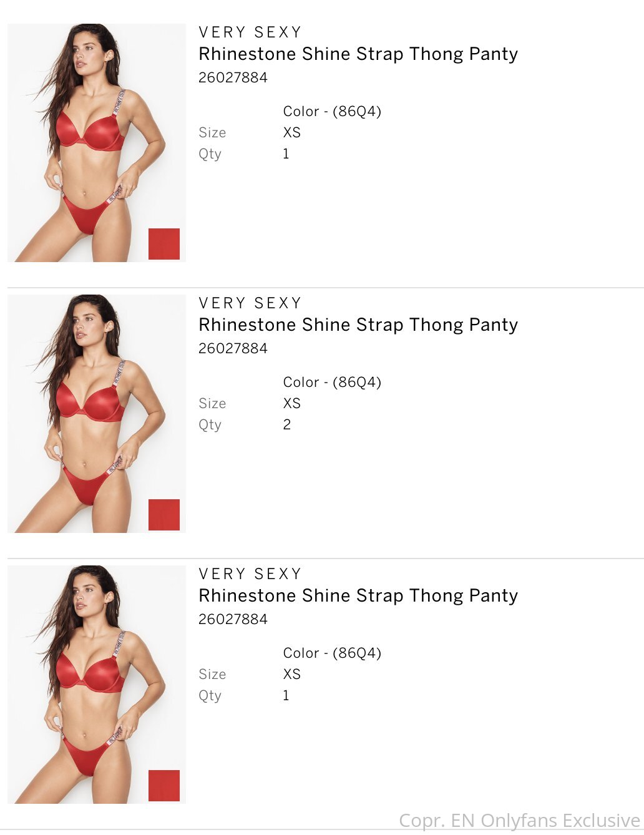644x835 pixels.
Task: Select the red color swatch on the second item
Action: pyautogui.click(x=164, y=514)
